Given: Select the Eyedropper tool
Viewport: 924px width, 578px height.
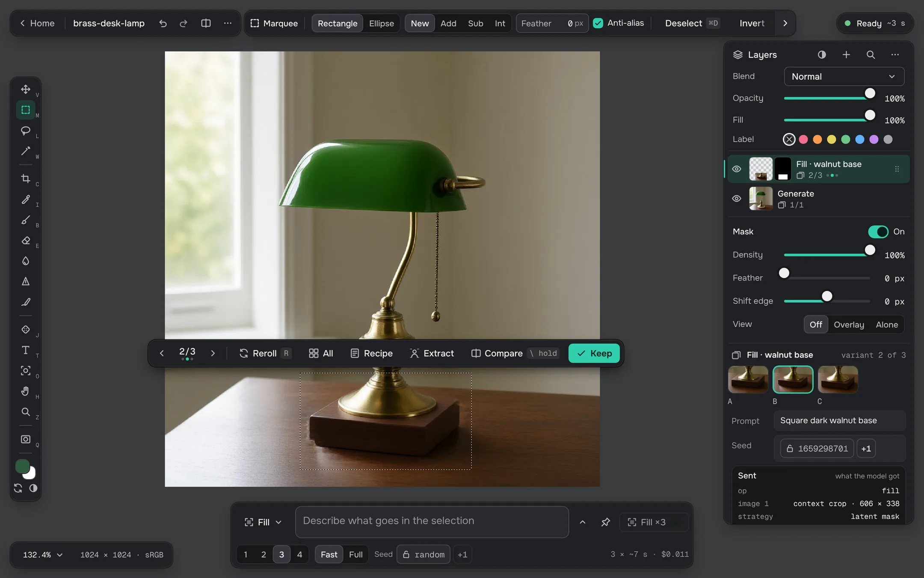Looking at the screenshot, I should [25, 200].
